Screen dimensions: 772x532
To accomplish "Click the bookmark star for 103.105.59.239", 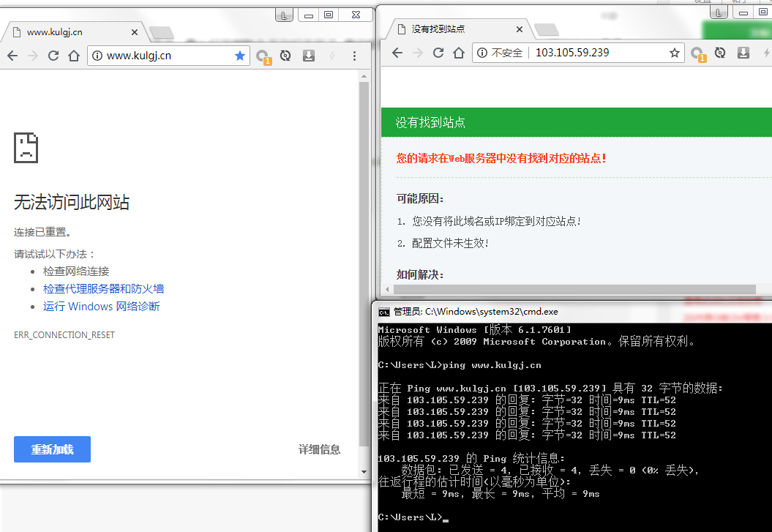I will (x=674, y=52).
